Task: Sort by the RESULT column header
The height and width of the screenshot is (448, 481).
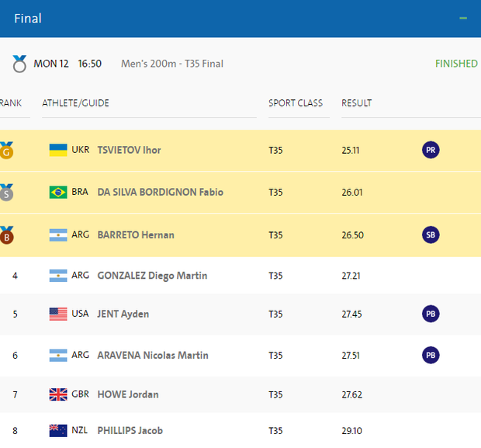Action: (x=356, y=103)
